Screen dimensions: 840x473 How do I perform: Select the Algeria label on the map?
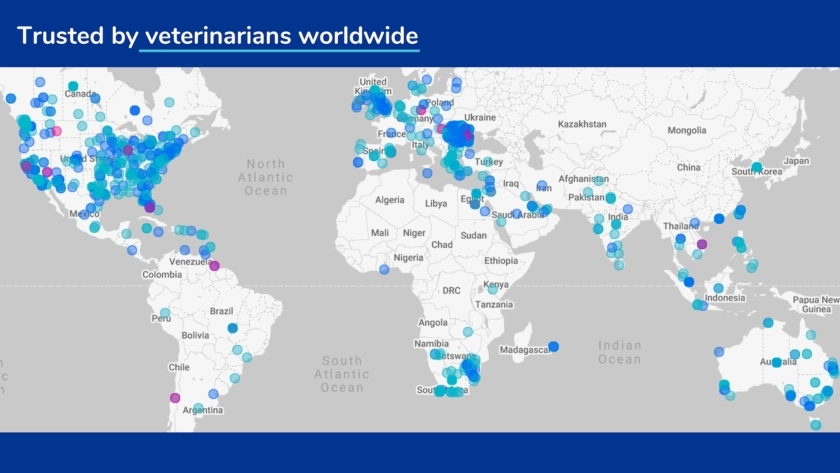pyautogui.click(x=389, y=200)
